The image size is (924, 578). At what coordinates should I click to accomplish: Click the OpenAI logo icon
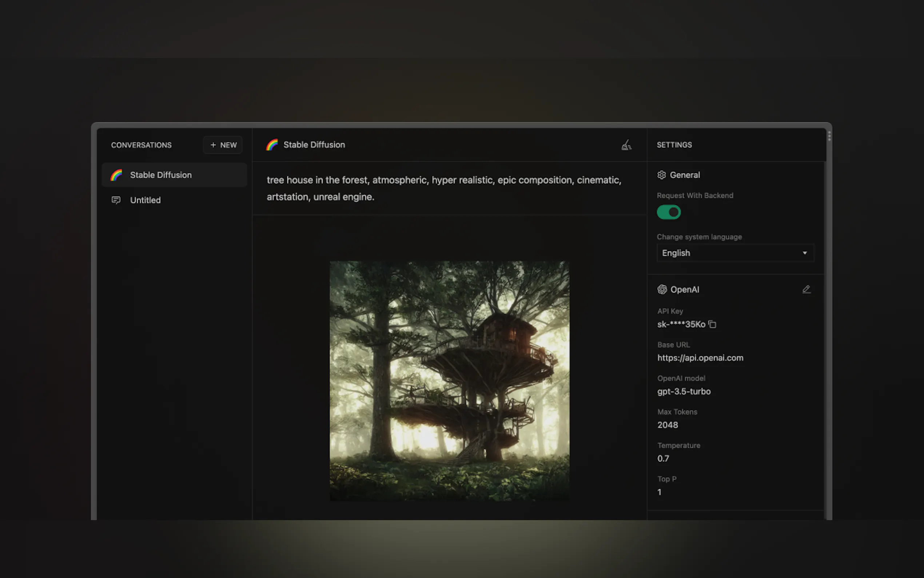(662, 289)
